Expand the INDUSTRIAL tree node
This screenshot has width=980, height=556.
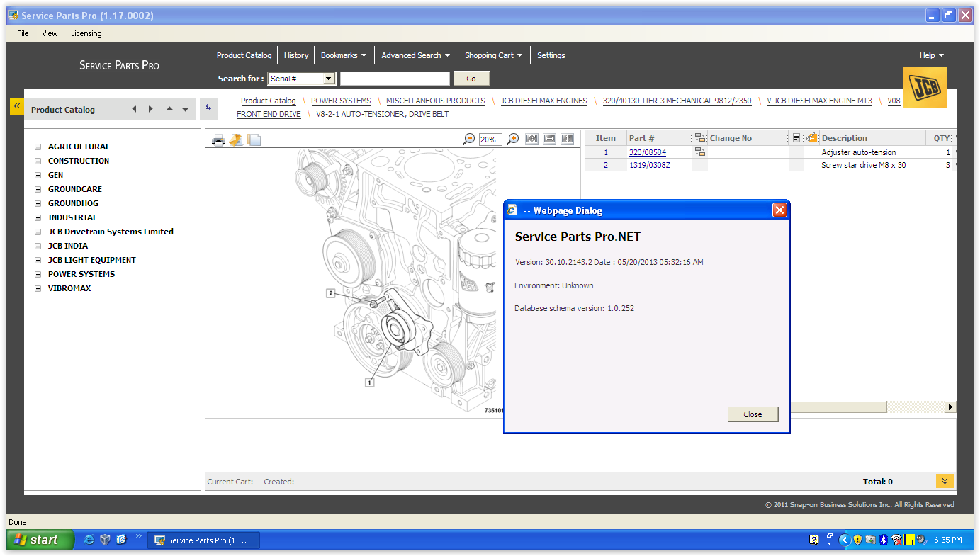click(x=38, y=217)
